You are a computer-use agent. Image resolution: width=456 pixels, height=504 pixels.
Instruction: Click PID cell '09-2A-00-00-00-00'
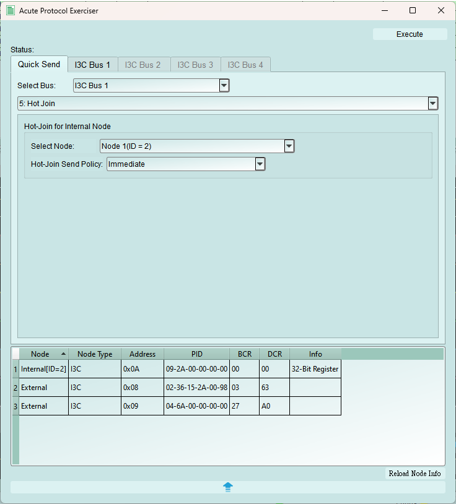point(197,369)
